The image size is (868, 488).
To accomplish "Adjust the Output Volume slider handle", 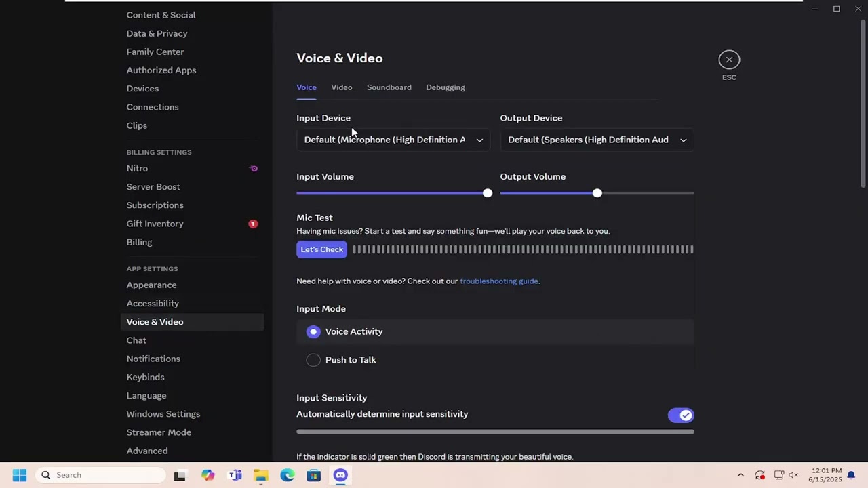I will click(597, 193).
